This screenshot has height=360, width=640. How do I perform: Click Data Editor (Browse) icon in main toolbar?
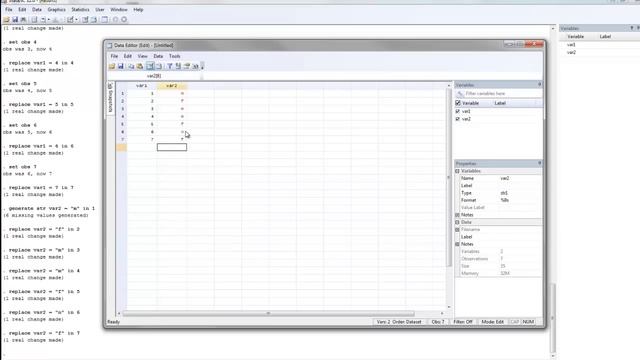click(93, 19)
